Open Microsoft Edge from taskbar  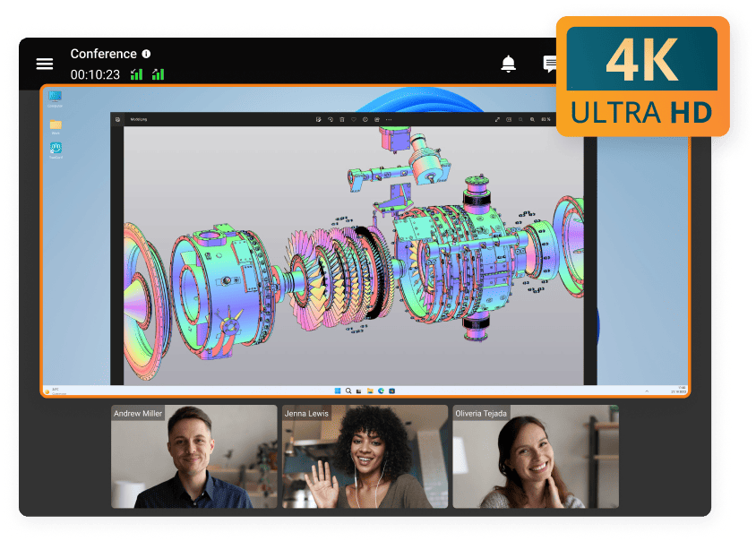click(381, 391)
